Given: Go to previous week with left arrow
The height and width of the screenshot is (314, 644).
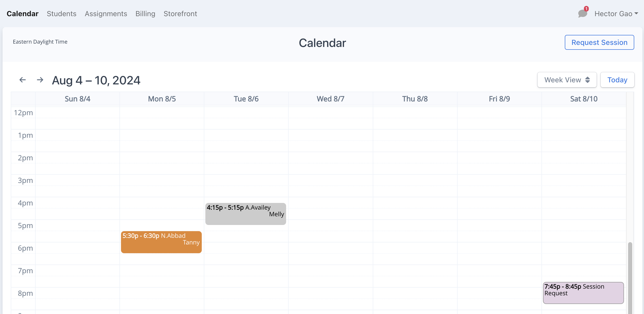Looking at the screenshot, I should coord(23,80).
